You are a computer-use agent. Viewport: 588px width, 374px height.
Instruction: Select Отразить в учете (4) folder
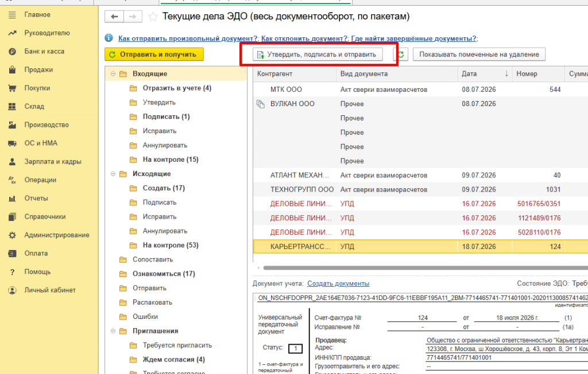tap(177, 88)
